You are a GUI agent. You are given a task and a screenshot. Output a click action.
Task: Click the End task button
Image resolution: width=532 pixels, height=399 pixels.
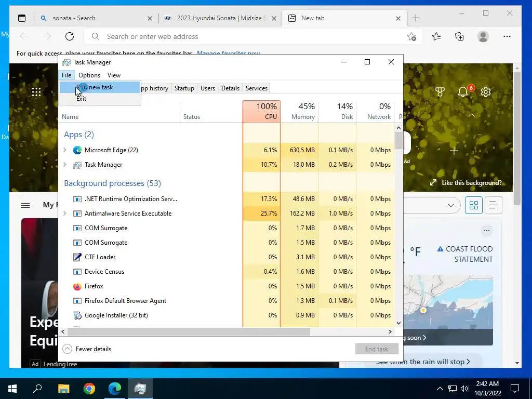377,349
